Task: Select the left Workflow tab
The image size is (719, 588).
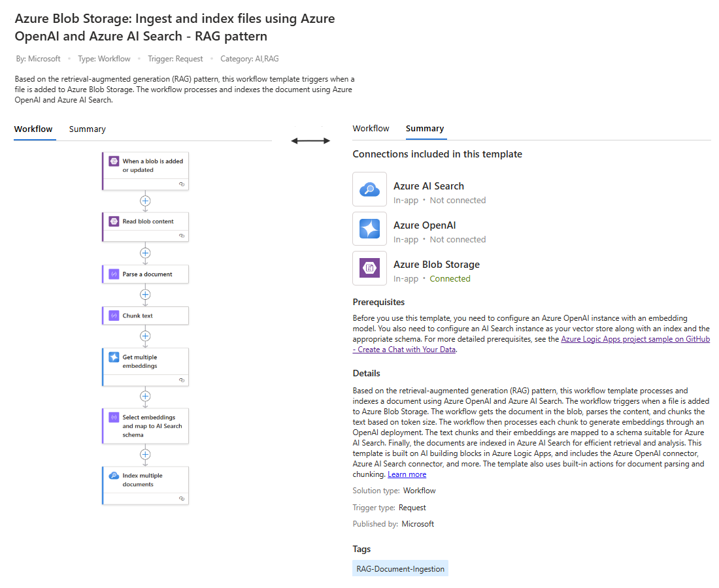Action: 33,129
